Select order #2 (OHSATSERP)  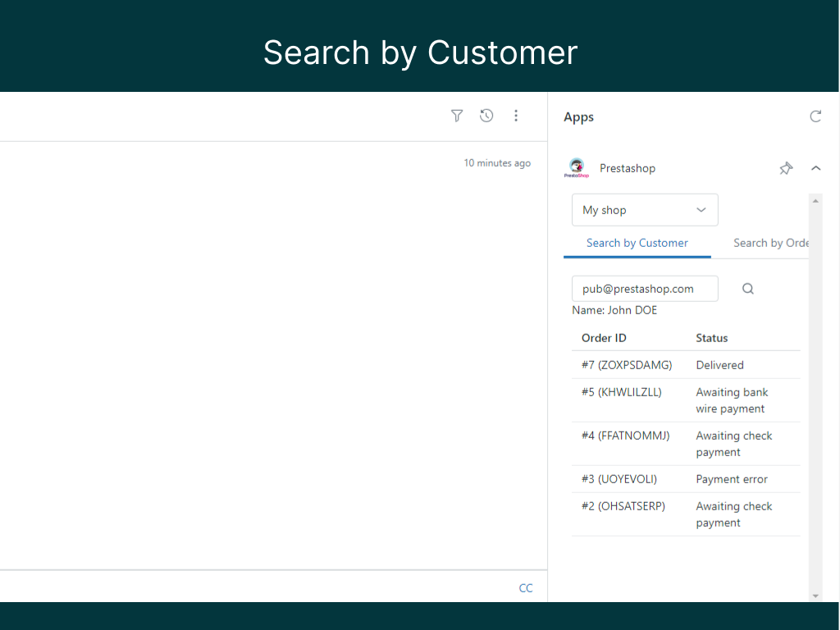tap(623, 506)
